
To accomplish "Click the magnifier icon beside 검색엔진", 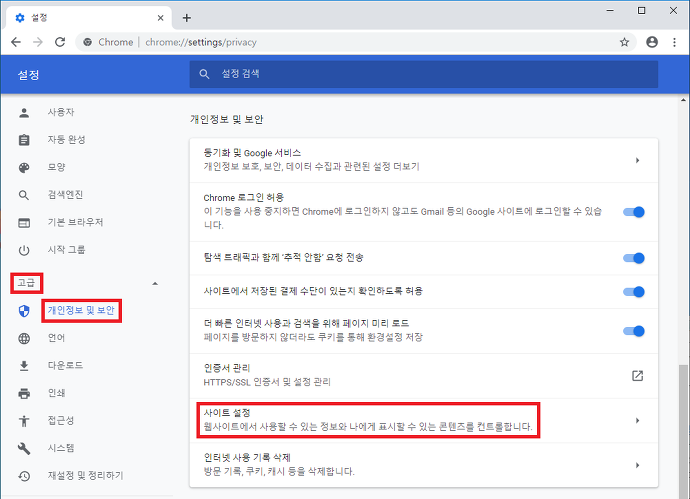I will 24,195.
